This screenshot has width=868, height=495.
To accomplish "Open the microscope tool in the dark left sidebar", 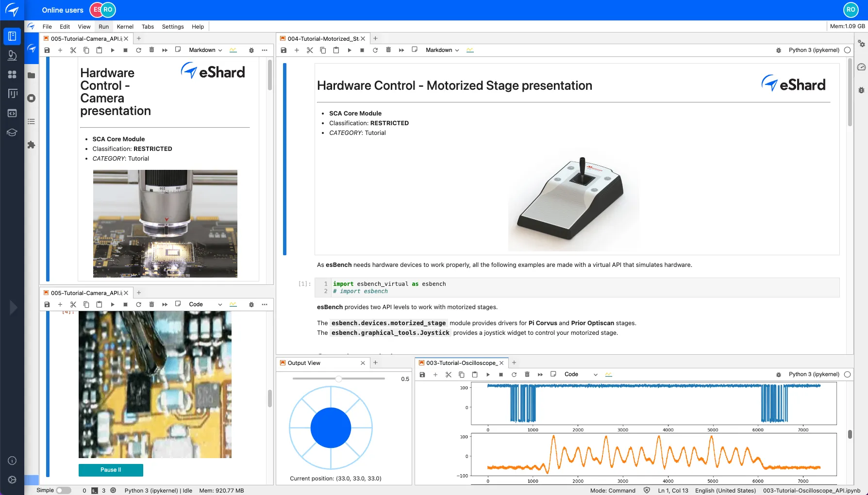I will click(12, 55).
